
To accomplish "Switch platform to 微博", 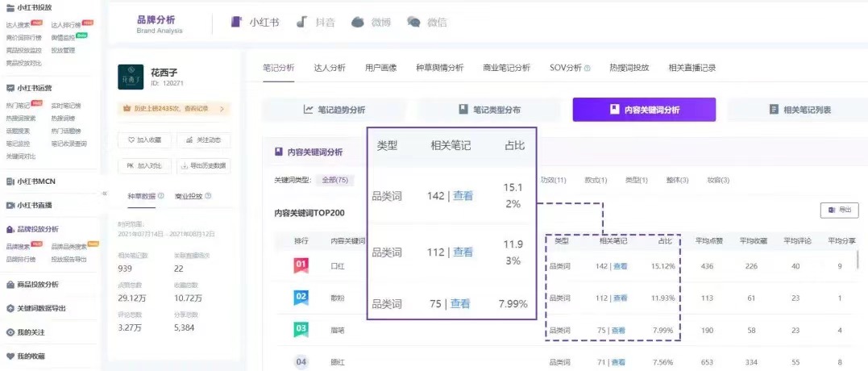I will tap(371, 22).
